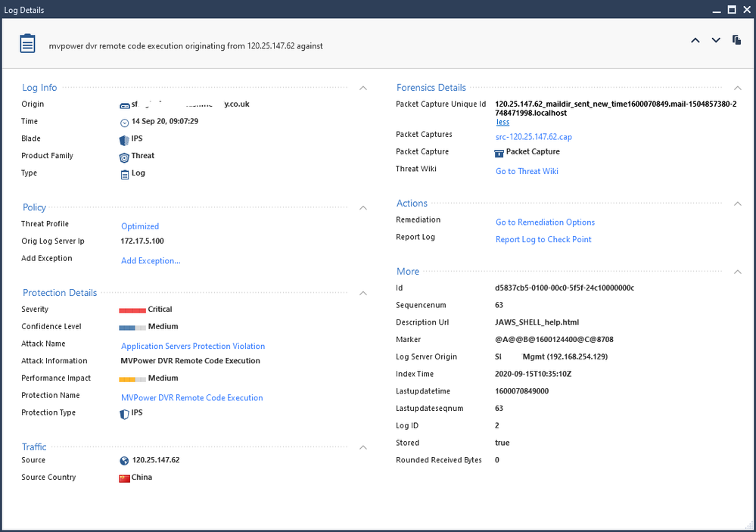The height and width of the screenshot is (532, 756).
Task: Minimize the Log Details window
Action: (717, 10)
